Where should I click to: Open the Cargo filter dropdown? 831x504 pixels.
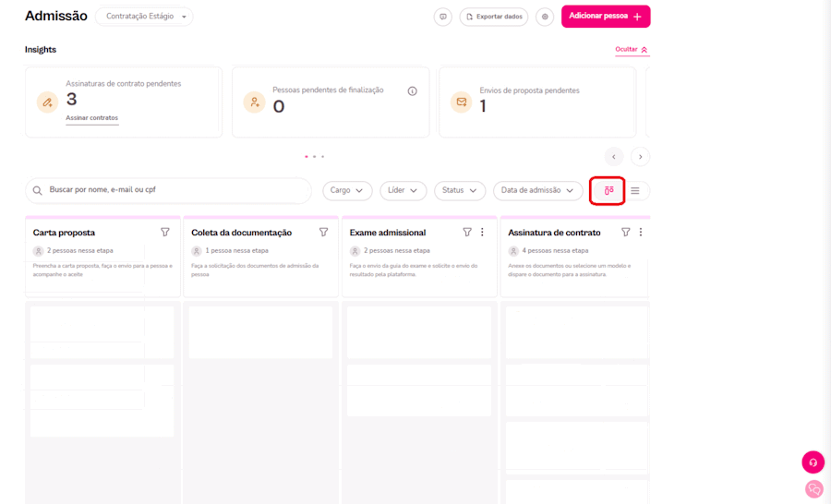[x=347, y=190]
